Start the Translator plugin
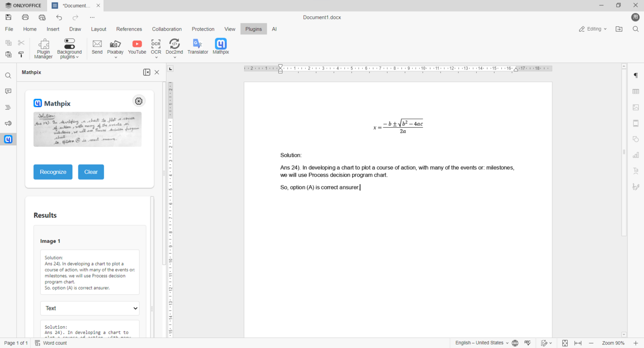 tap(197, 46)
